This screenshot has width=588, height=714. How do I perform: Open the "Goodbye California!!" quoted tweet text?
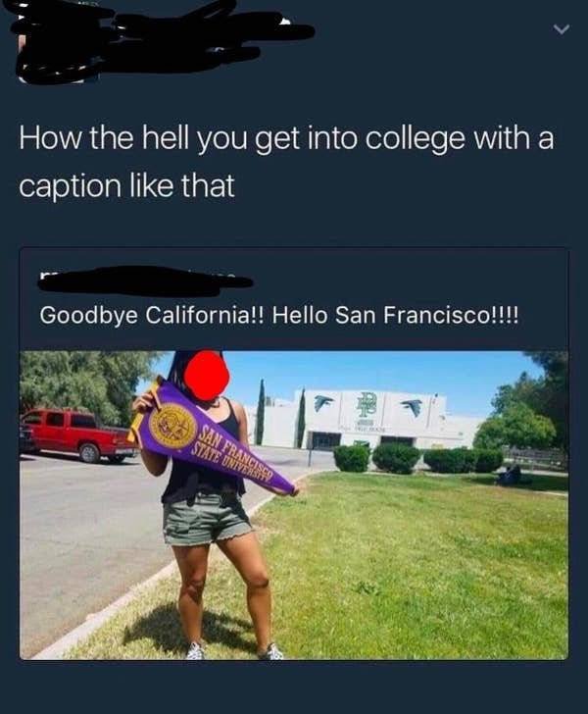coord(278,315)
